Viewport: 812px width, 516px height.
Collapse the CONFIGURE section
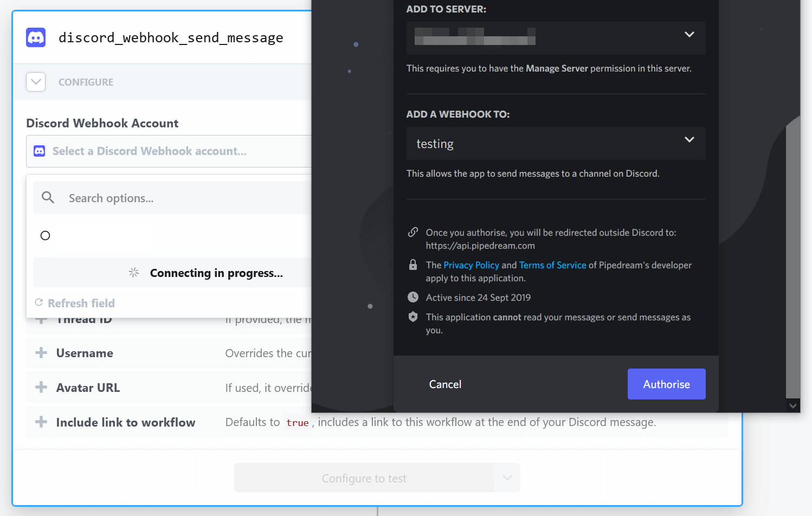pos(36,82)
